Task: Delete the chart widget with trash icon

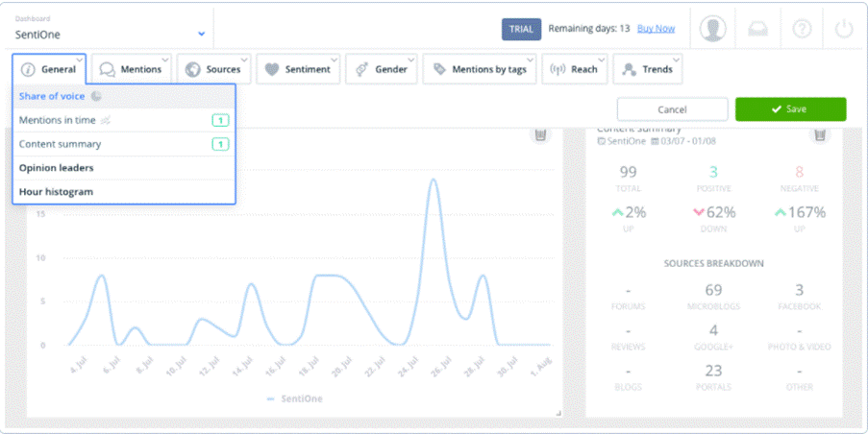Action: (x=540, y=135)
